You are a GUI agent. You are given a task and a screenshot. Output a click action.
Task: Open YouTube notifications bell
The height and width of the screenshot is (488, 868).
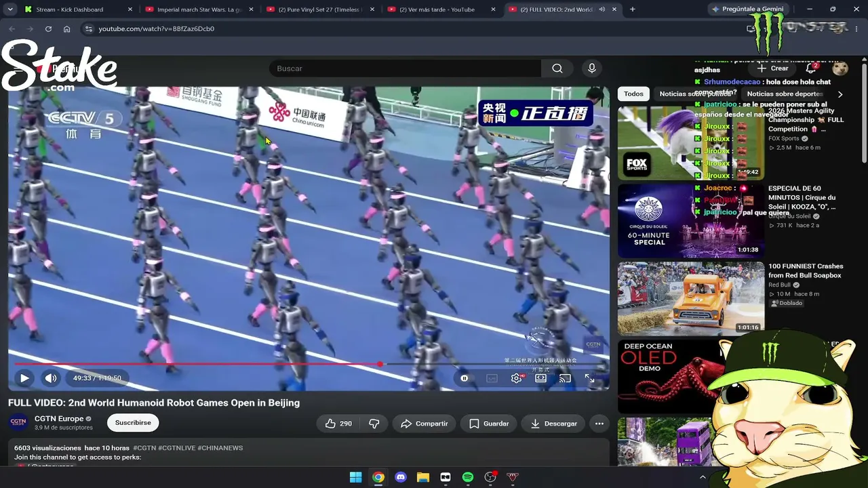(x=811, y=68)
